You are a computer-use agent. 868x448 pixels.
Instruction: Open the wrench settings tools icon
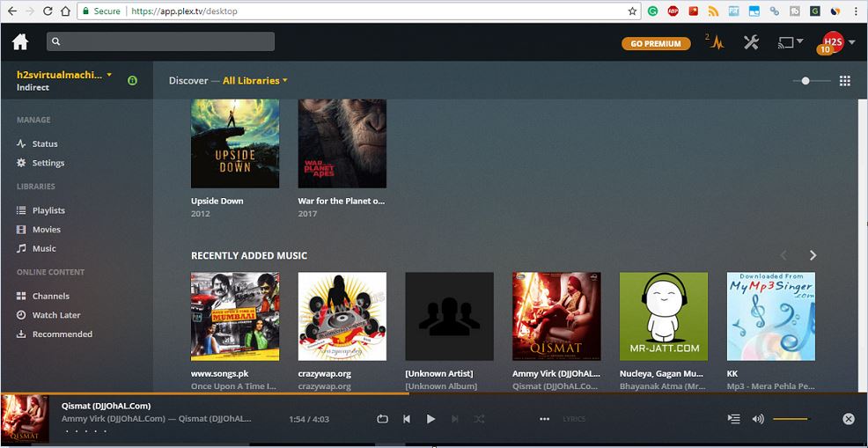click(x=751, y=42)
